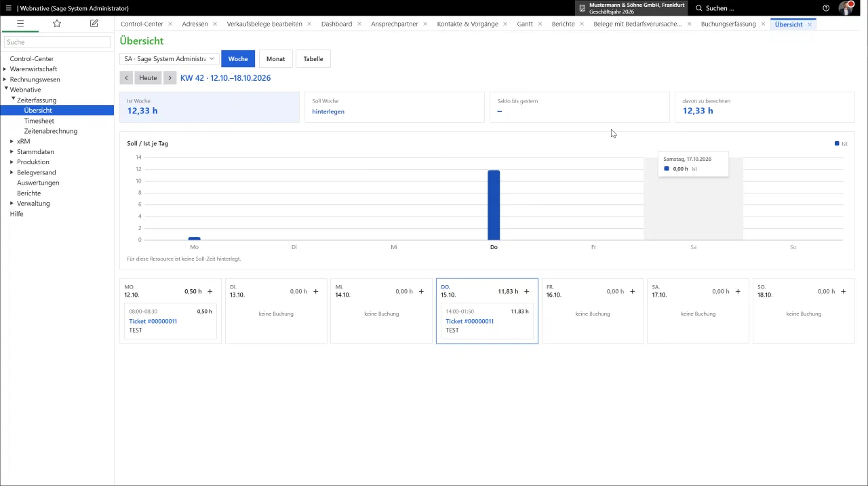Open the SA Sage System Administrator dropdown

[169, 59]
